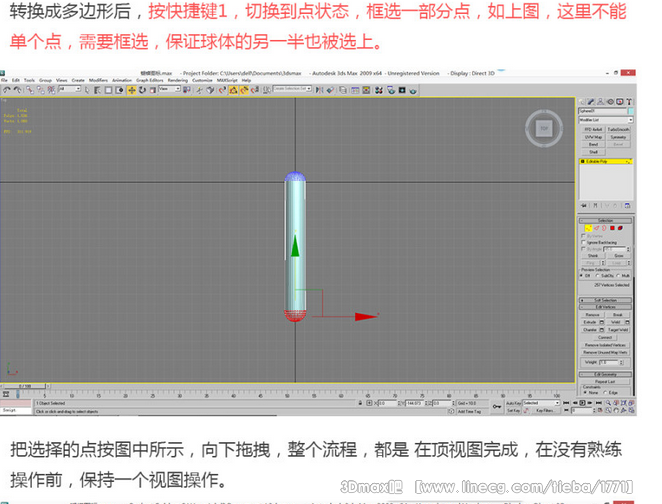This screenshot has width=662, height=504.
Task: Click the Quick Render teapot icon
Action: (x=413, y=90)
